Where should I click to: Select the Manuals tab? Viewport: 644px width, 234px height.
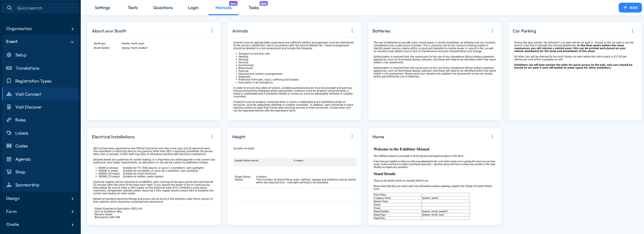223,8
